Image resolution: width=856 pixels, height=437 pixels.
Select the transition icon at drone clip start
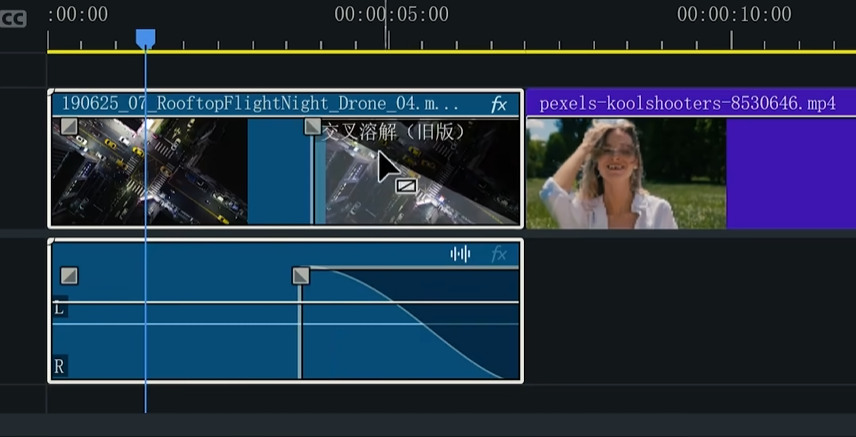tap(68, 126)
